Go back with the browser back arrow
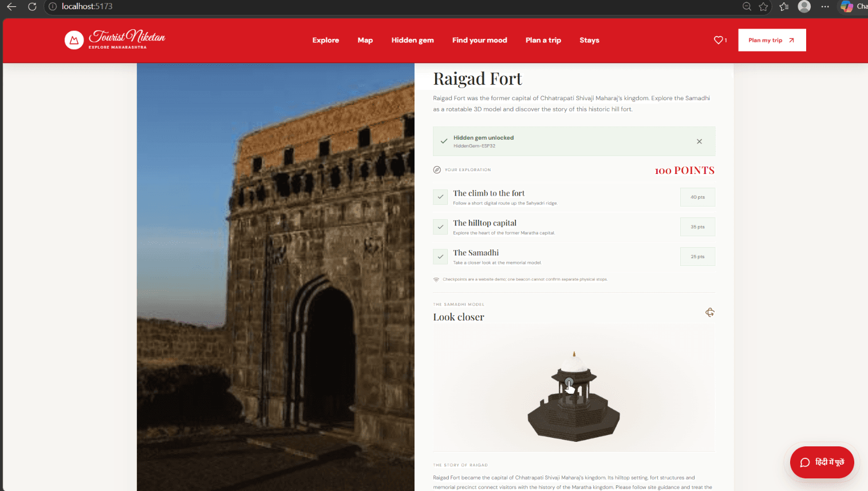The height and width of the screenshot is (491, 868). (x=11, y=6)
